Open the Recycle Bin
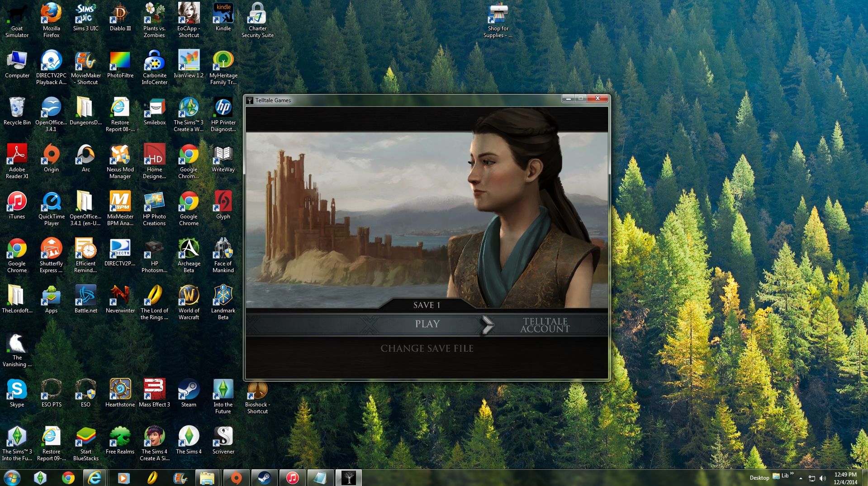The height and width of the screenshot is (486, 868). coord(17,111)
